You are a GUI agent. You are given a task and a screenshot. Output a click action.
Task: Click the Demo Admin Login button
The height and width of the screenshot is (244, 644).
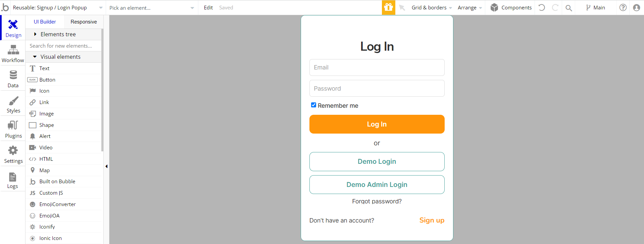coord(377,185)
